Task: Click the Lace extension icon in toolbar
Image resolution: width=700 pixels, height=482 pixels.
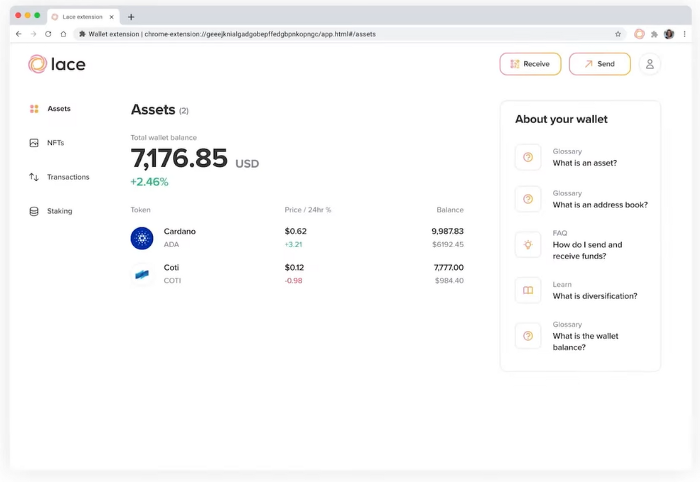Action: (x=639, y=34)
